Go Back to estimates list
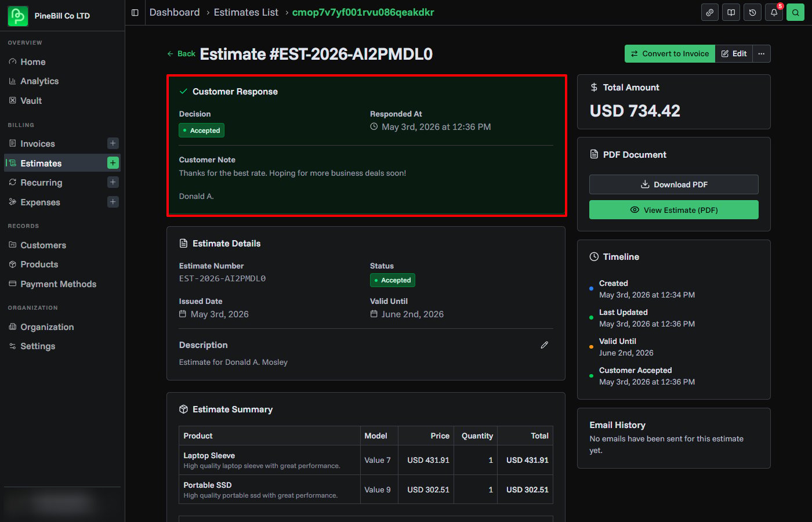Viewport: 812px width, 522px height. coord(181,54)
